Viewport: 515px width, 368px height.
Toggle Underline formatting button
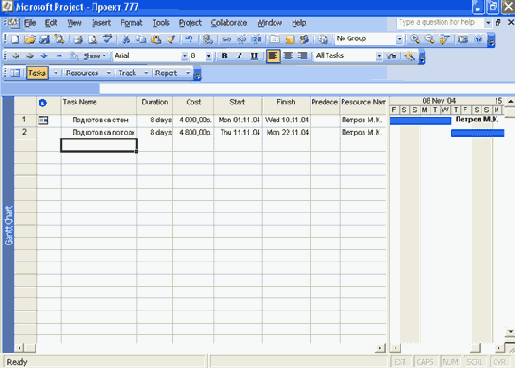coord(254,56)
